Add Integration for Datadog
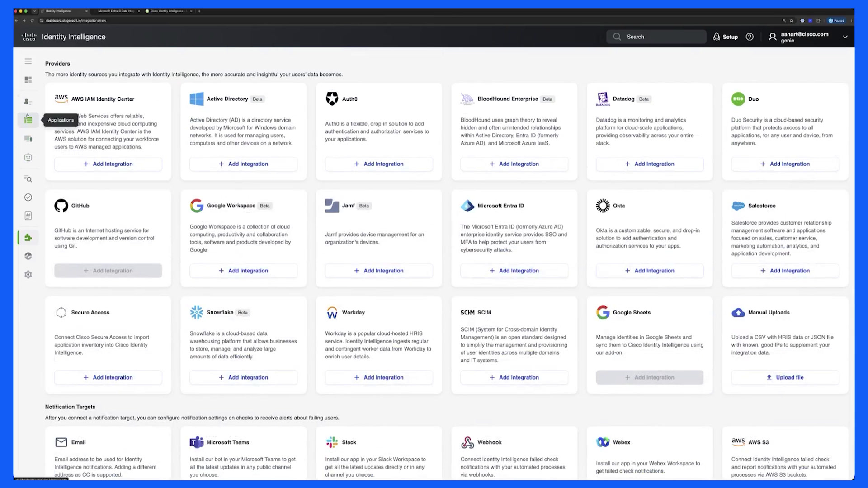868x488 pixels. pos(650,164)
